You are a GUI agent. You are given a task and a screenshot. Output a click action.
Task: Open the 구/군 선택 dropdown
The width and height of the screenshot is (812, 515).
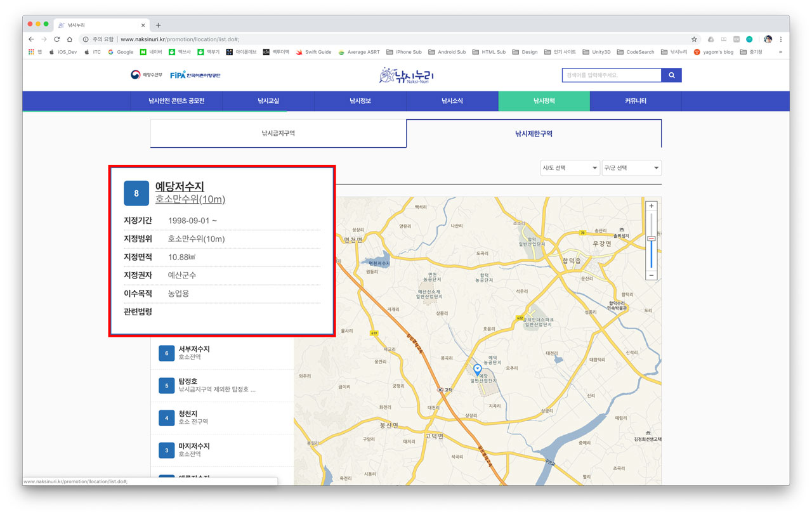click(631, 167)
